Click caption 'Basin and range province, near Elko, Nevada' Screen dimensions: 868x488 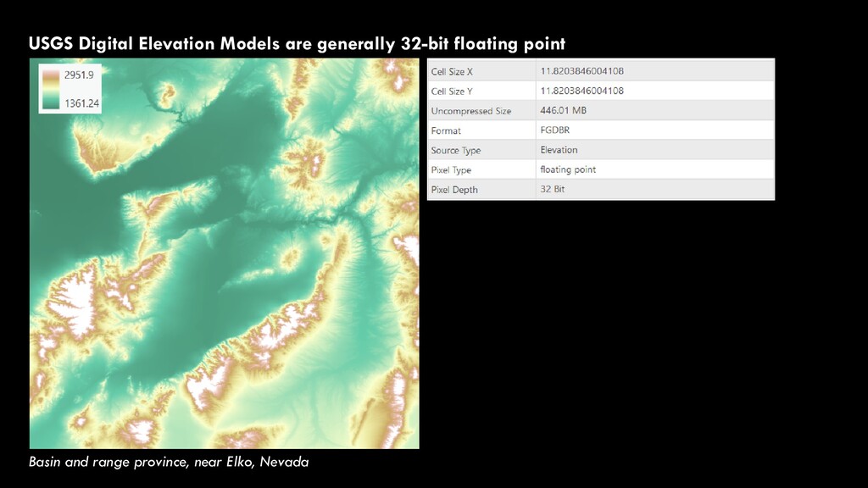click(x=169, y=462)
